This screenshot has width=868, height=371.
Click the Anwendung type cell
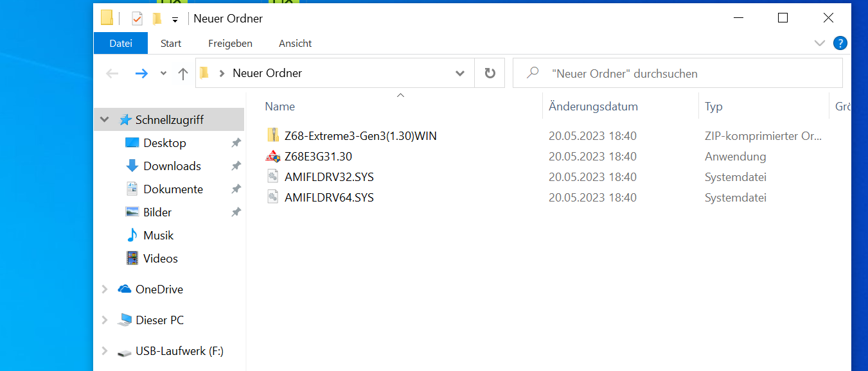[735, 157]
